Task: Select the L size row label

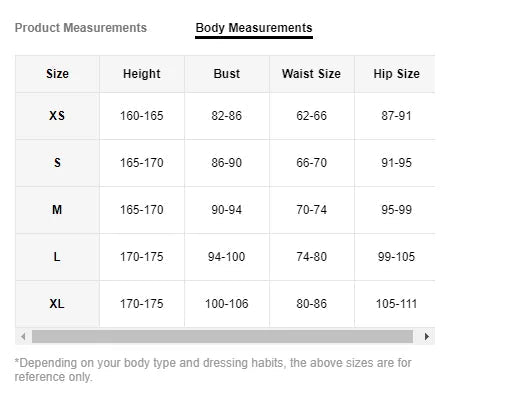Action: [x=57, y=257]
